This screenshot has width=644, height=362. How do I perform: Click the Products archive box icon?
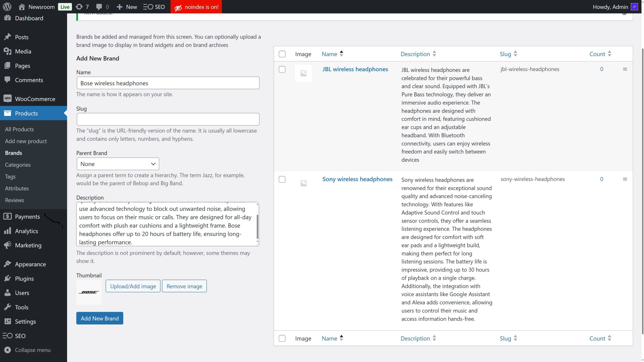click(8, 113)
